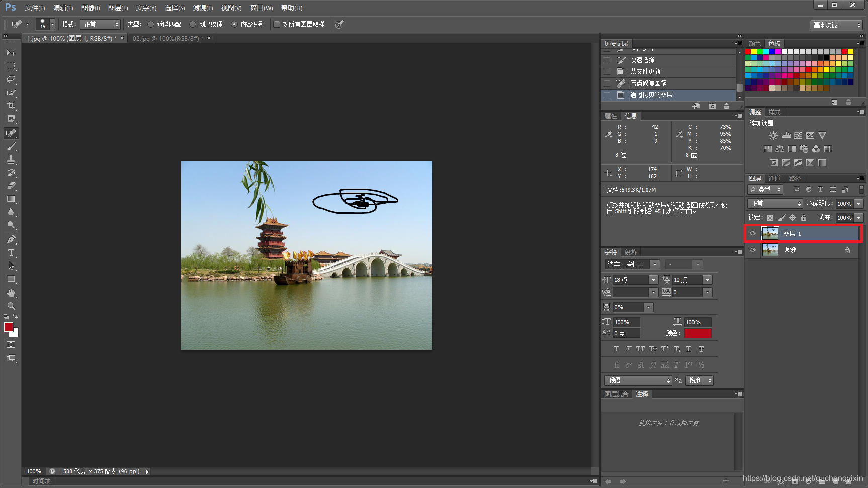Select the Move tool
Screen dimensions: 868x488
pyautogui.click(x=11, y=53)
